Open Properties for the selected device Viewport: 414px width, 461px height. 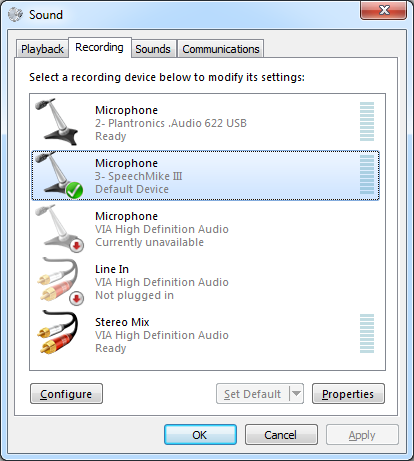(348, 394)
